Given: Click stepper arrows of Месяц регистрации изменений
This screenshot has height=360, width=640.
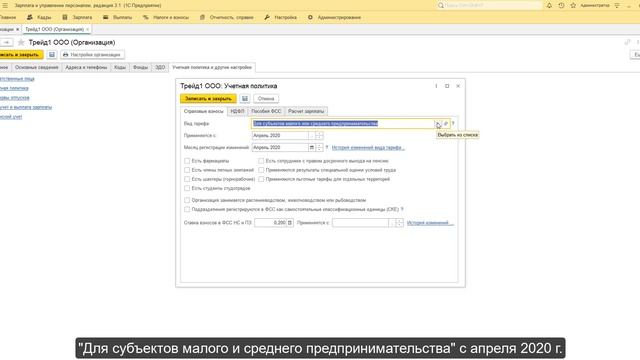Looking at the screenshot, I should [320, 147].
